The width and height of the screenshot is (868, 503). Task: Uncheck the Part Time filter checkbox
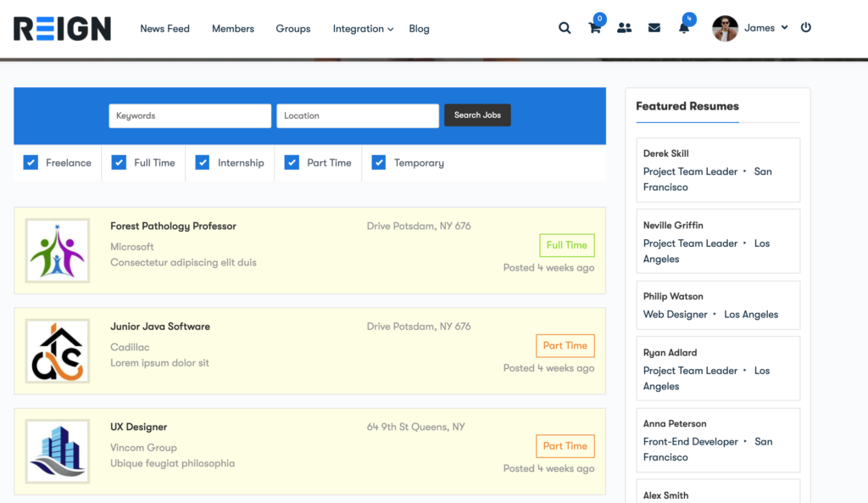pyautogui.click(x=292, y=162)
